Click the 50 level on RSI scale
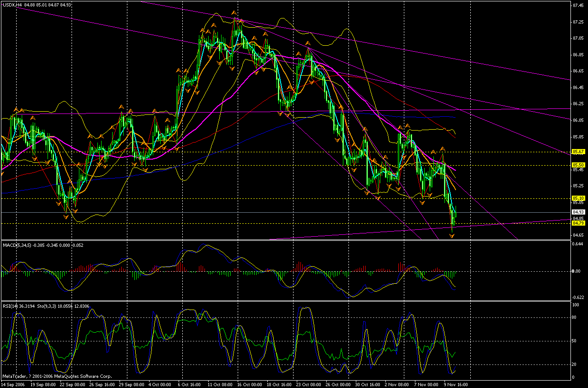Image resolution: width=588 pixels, height=388 pixels. (575, 341)
